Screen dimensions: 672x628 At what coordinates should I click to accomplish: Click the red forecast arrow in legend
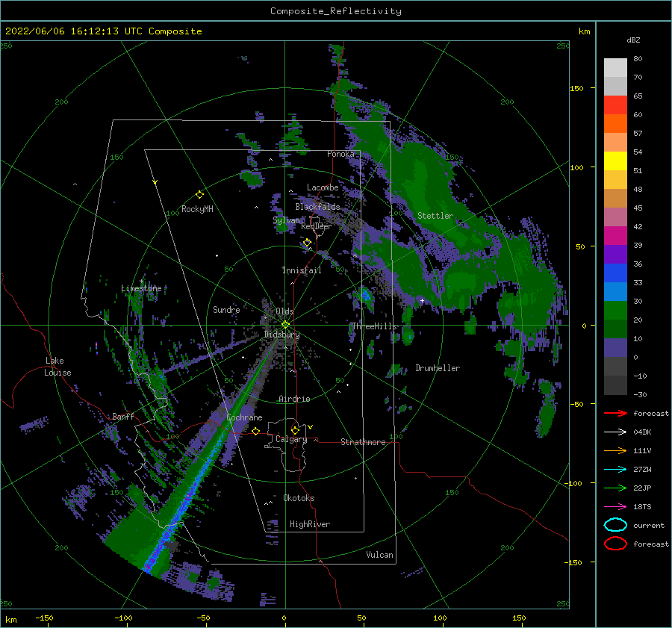615,413
